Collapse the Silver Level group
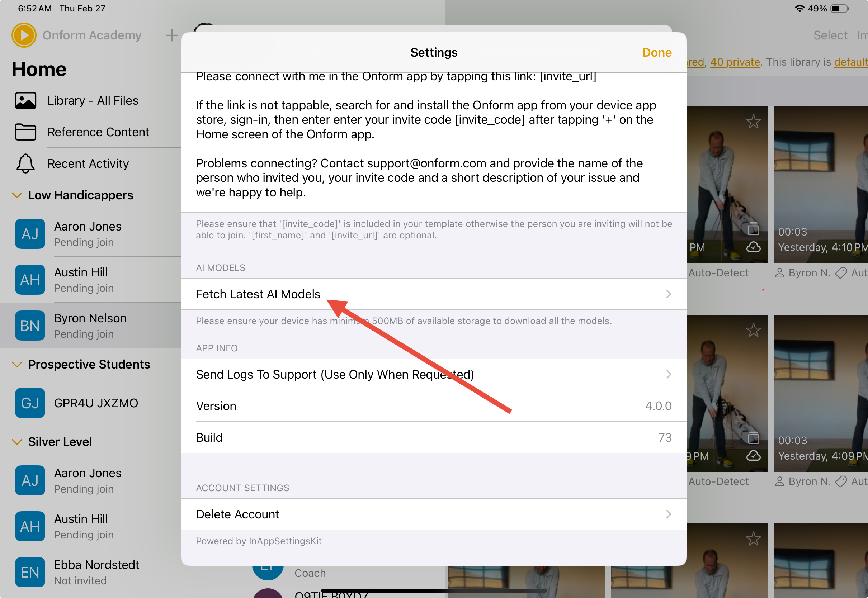The image size is (868, 598). [x=17, y=442]
